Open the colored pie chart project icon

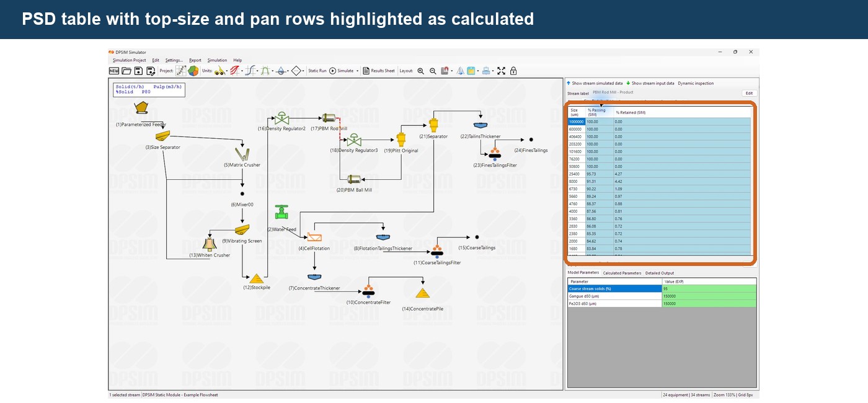[193, 71]
